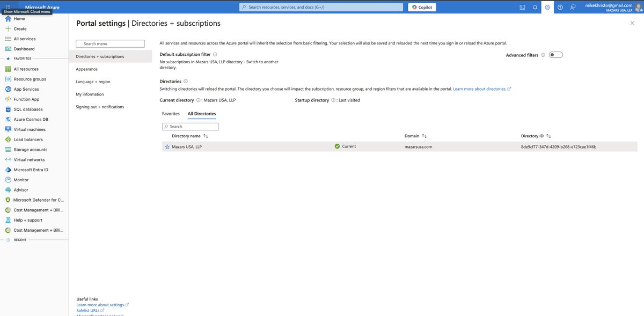
Task: Click info icon beside Directories heading
Action: coord(186,82)
